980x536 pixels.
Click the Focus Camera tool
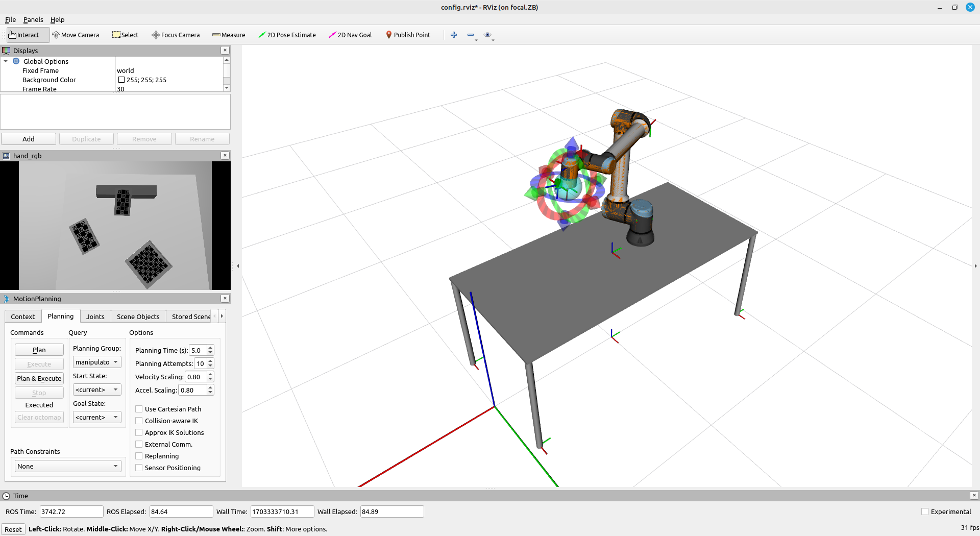click(x=176, y=35)
